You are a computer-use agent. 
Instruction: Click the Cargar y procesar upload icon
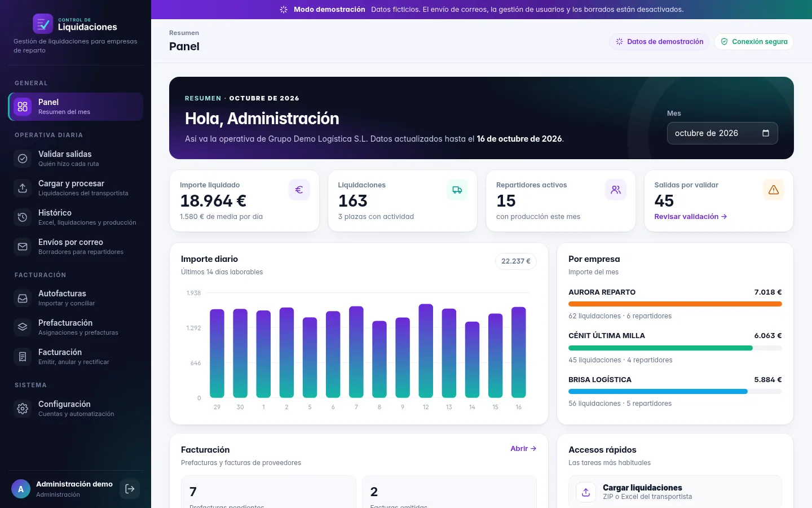pyautogui.click(x=23, y=188)
